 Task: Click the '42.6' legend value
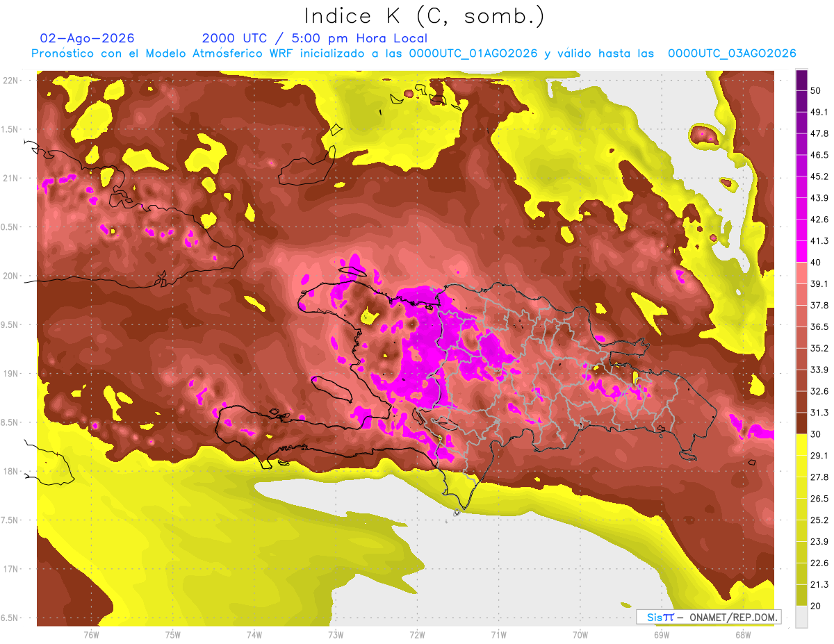820,220
